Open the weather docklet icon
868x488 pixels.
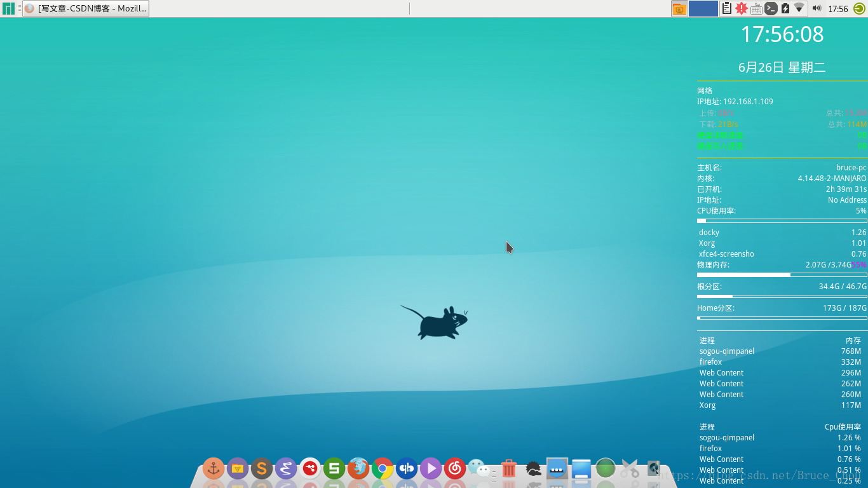[533, 470]
